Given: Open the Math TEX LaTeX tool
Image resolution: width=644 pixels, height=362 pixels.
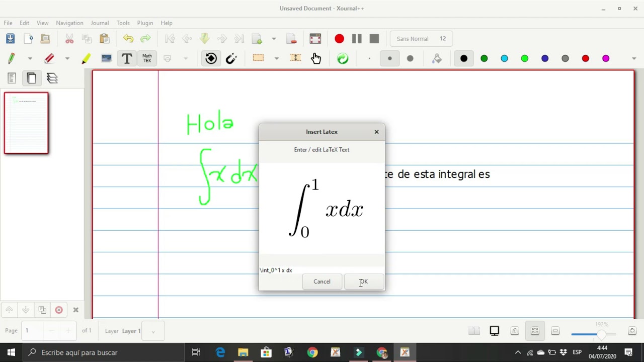Looking at the screenshot, I should [x=147, y=58].
